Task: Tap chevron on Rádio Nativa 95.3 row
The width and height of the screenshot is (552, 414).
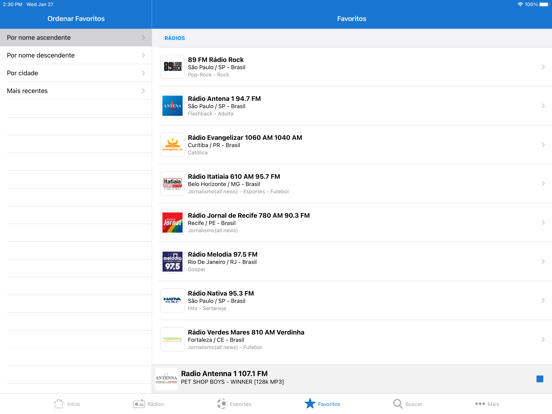Action: pyautogui.click(x=543, y=300)
